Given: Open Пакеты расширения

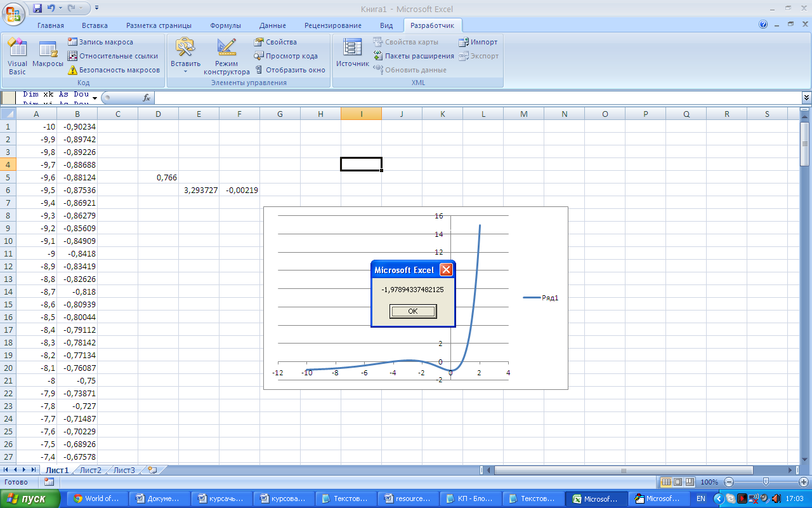Looking at the screenshot, I should point(414,56).
